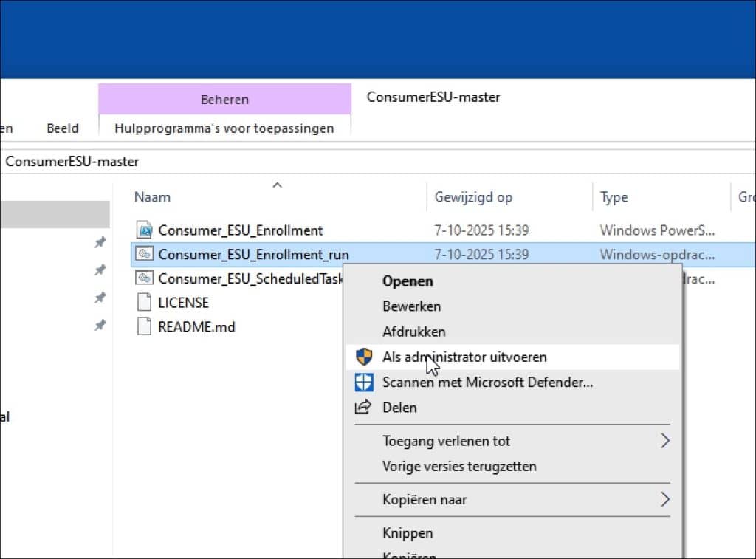
Task: Select Bewerken from the context menu
Action: tap(411, 306)
